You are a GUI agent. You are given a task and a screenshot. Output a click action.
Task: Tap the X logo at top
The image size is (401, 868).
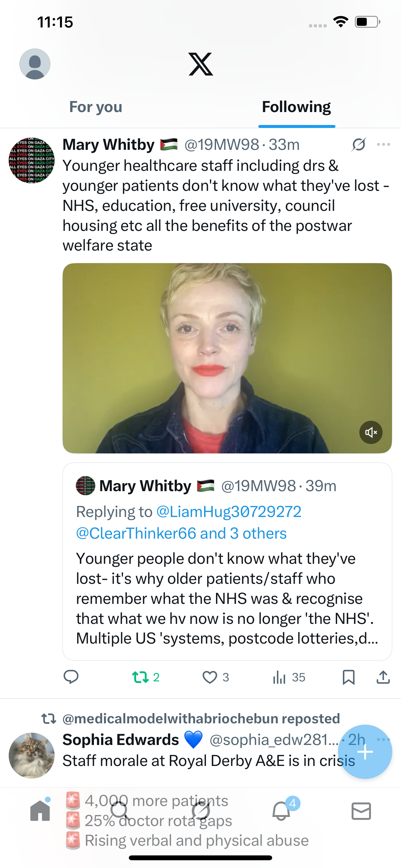[x=200, y=64]
